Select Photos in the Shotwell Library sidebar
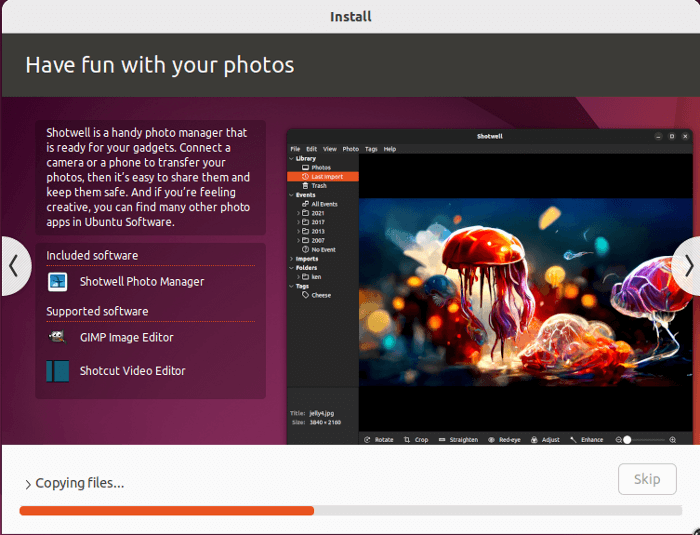This screenshot has width=700, height=535. (x=322, y=167)
